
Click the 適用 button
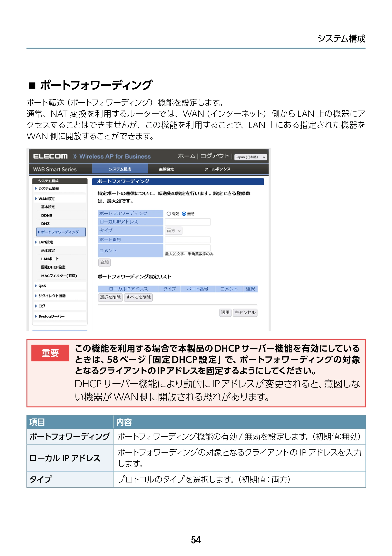pos(225,312)
